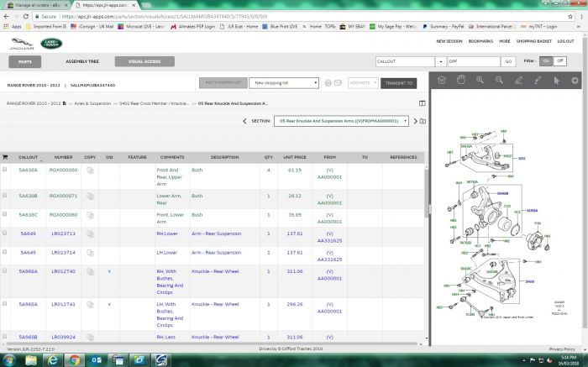Screen dimensions: 588x367
Task: Click the GO search button
Action: point(508,61)
